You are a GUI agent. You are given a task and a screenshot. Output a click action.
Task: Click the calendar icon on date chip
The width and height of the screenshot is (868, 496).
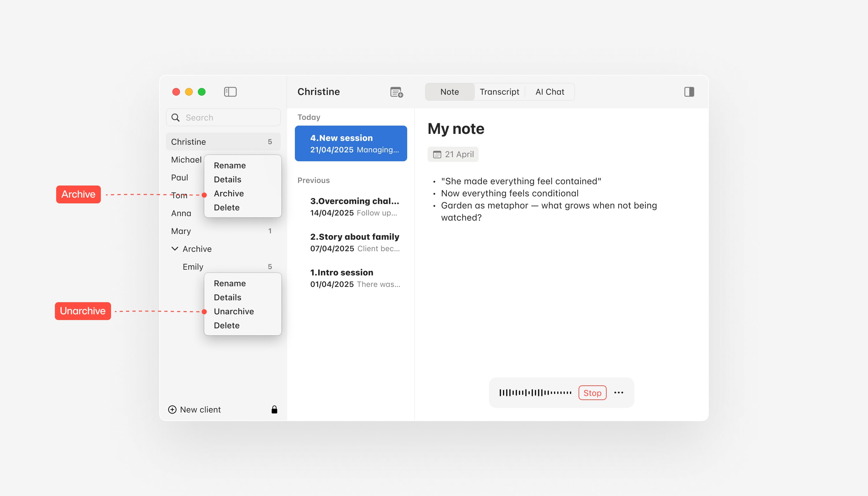[437, 155]
